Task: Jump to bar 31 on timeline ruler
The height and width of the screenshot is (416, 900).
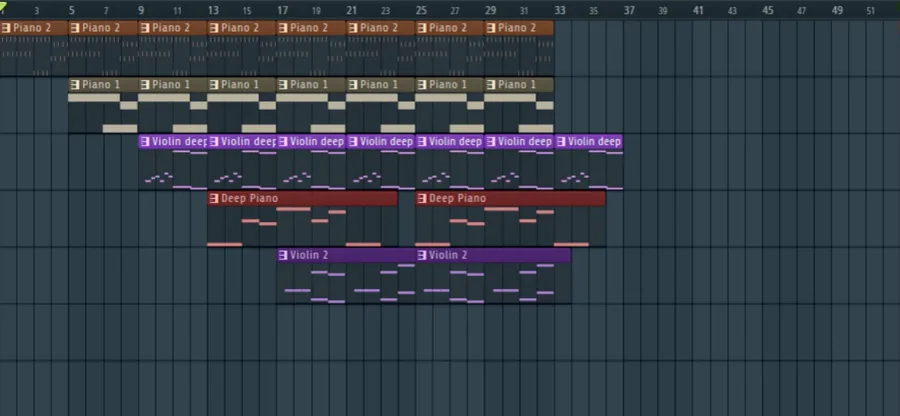Action: pyautogui.click(x=524, y=11)
